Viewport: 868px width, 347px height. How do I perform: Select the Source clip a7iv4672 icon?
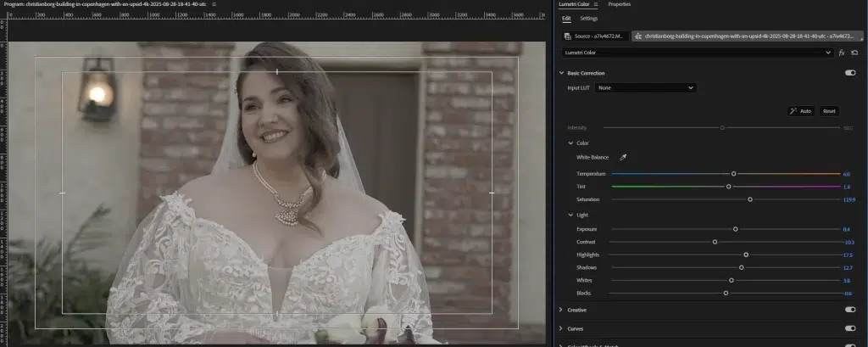point(570,36)
